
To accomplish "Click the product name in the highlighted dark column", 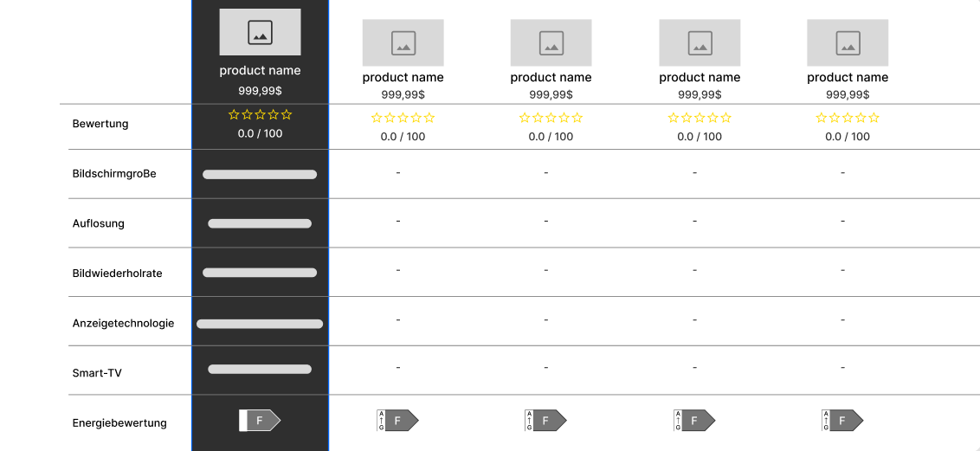I will tap(260, 71).
